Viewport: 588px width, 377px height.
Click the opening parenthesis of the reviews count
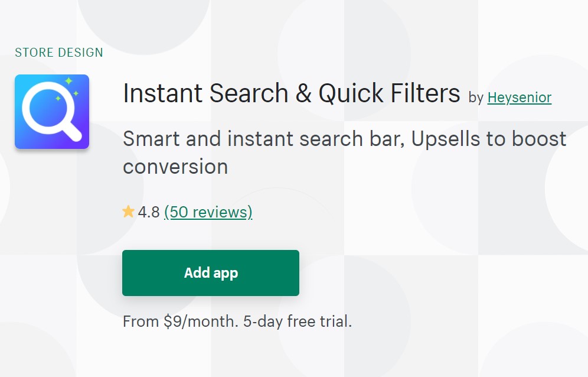coord(166,212)
